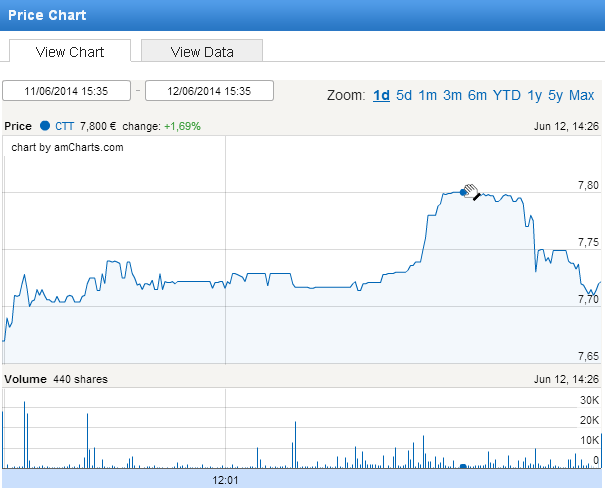Select the 1y zoom range

[x=535, y=95]
